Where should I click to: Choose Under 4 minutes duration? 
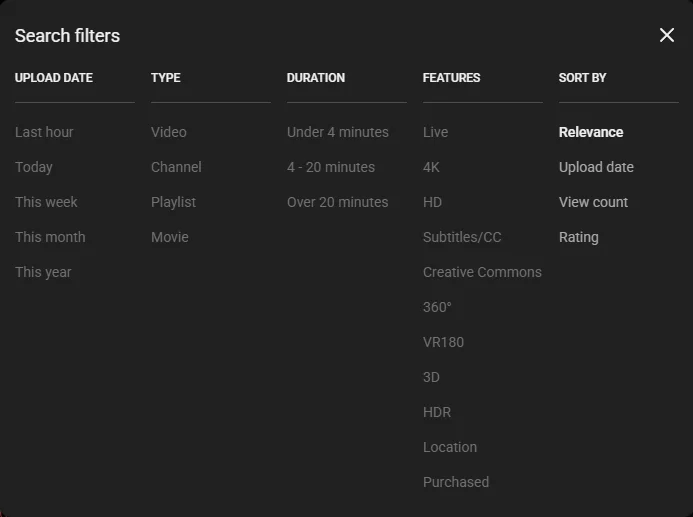coord(338,132)
